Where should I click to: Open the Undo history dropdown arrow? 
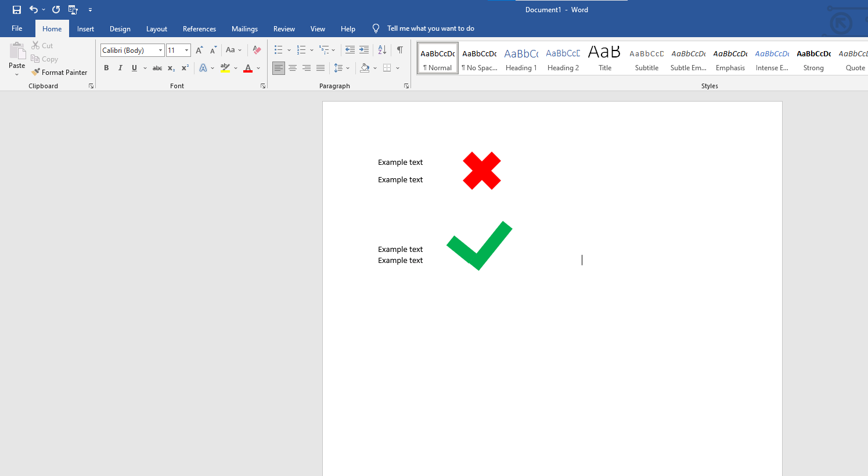click(44, 10)
